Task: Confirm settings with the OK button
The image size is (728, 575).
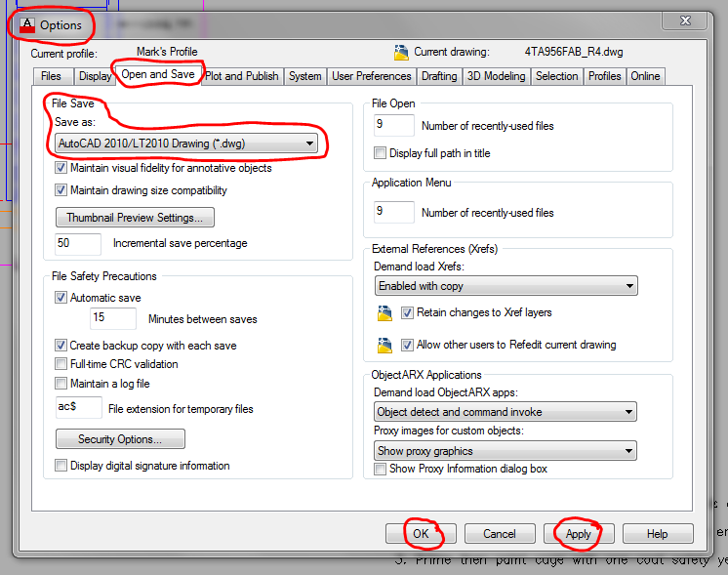Action: point(422,534)
